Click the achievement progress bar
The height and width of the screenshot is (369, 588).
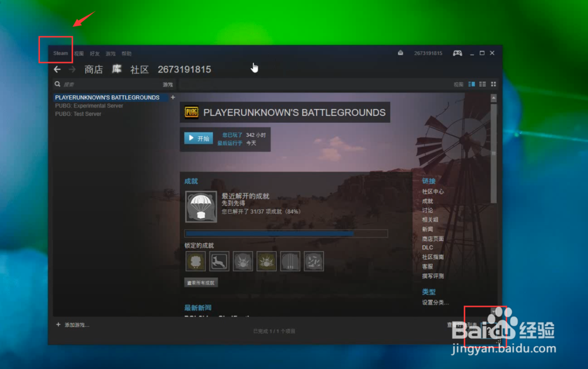pos(286,233)
